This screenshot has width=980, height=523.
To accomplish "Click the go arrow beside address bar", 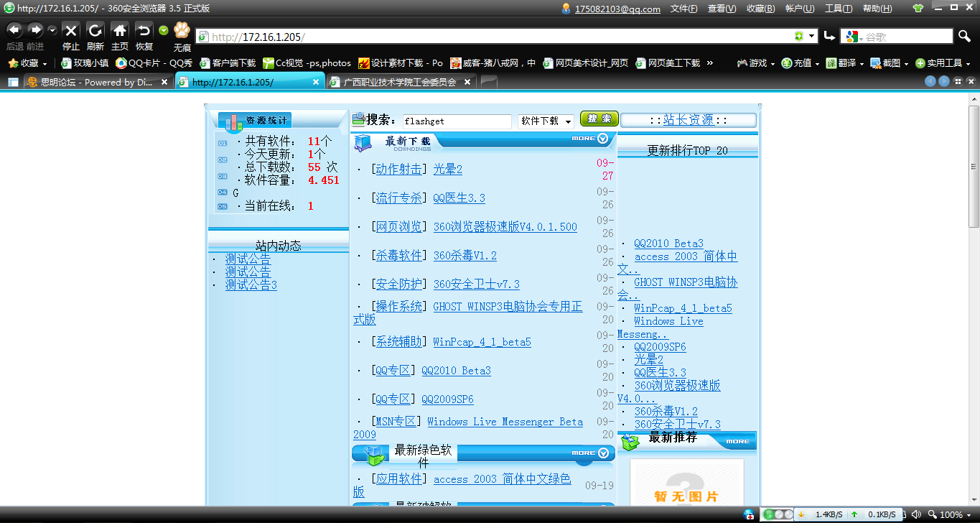I will click(829, 36).
